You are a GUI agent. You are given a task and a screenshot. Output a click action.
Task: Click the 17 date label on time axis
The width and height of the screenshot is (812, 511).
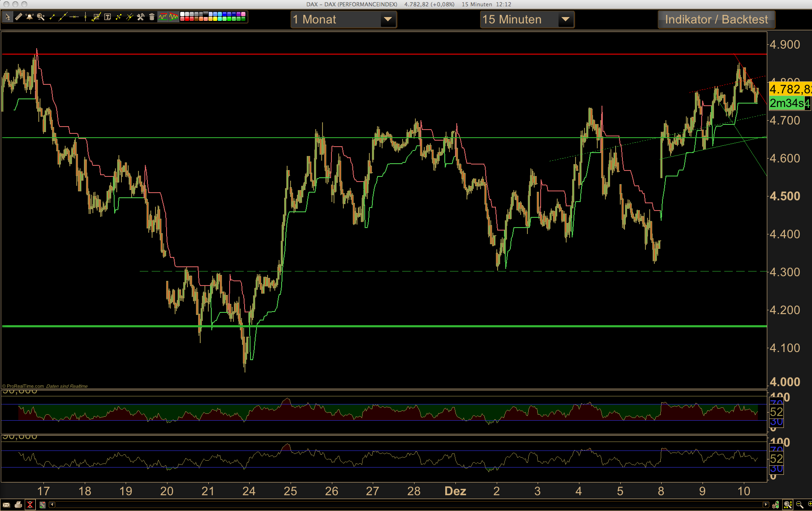point(43,491)
